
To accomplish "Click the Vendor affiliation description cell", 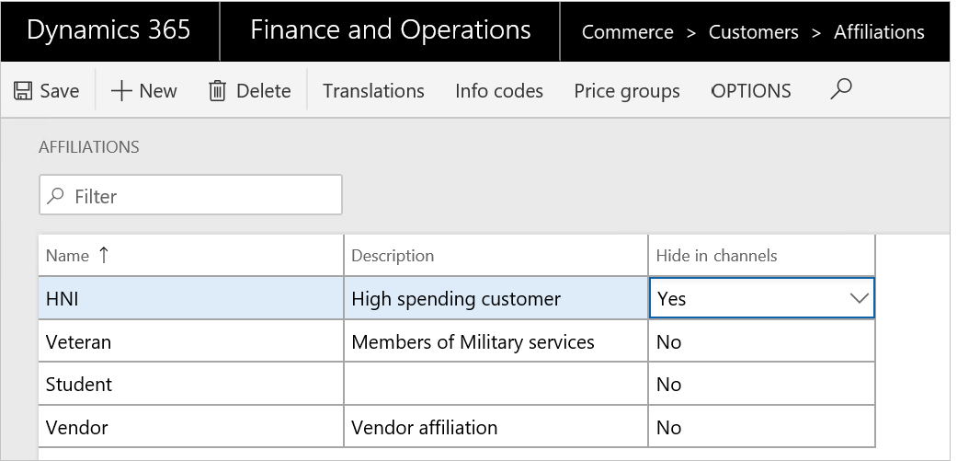I will (x=496, y=427).
